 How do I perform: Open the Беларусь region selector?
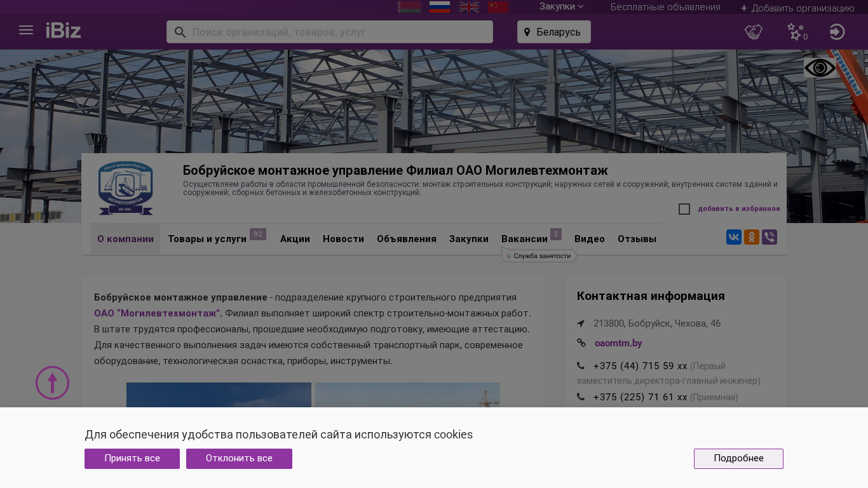pos(554,32)
